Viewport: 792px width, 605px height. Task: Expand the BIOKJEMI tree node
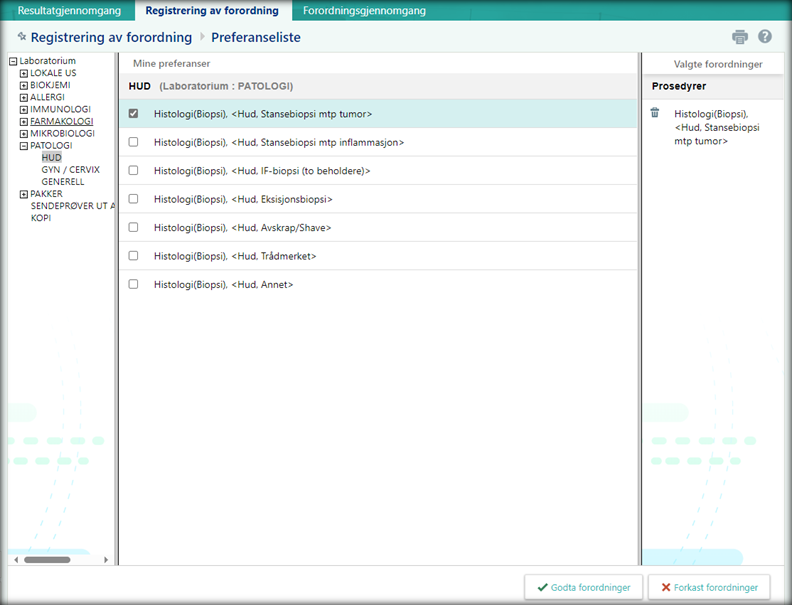[x=24, y=86]
